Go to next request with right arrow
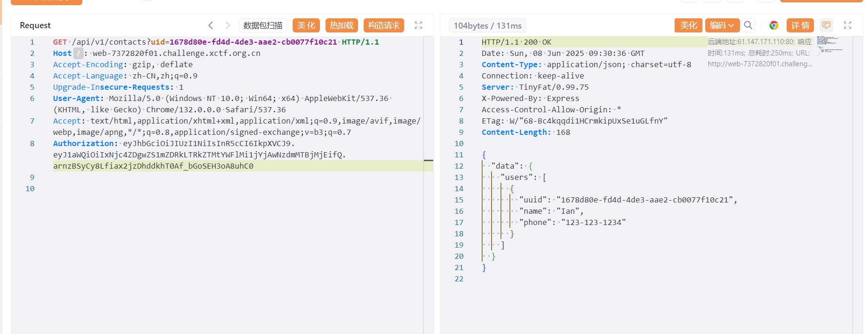The image size is (868, 334). 228,25
